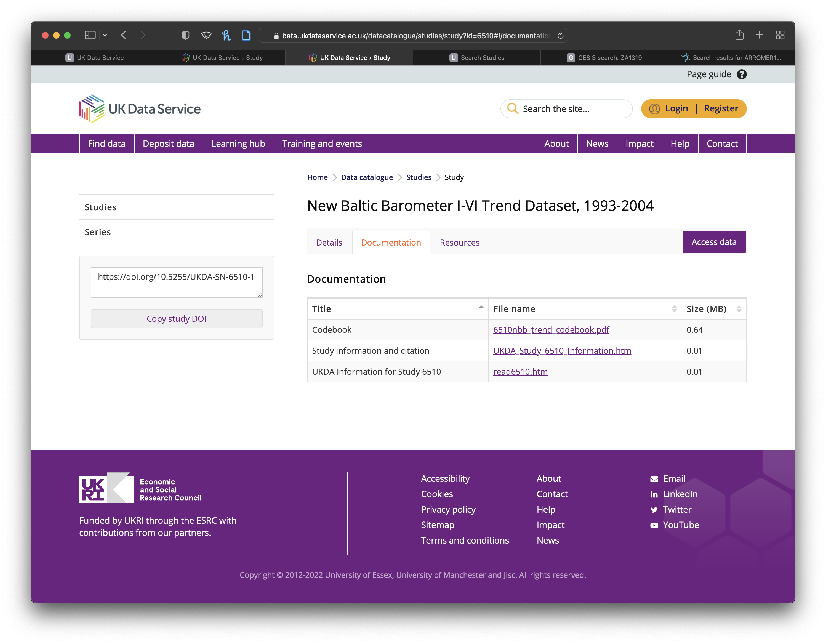
Task: Click Copy study DOI button
Action: 176,319
